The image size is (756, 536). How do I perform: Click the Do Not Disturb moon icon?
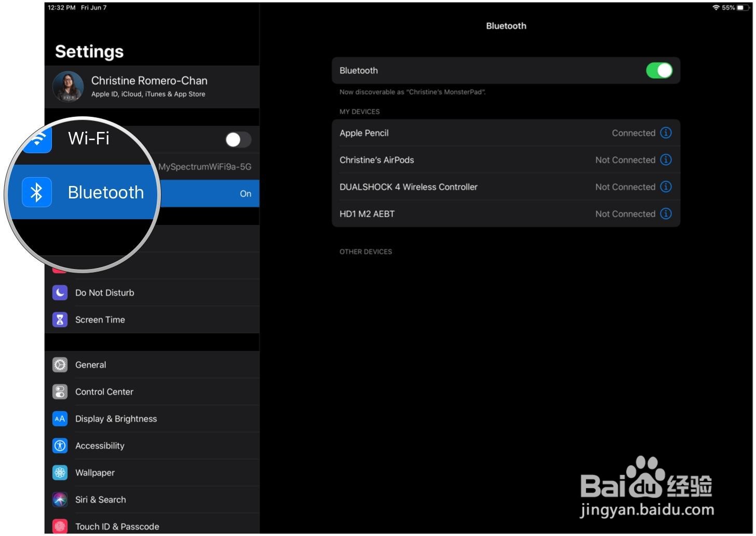tap(60, 293)
